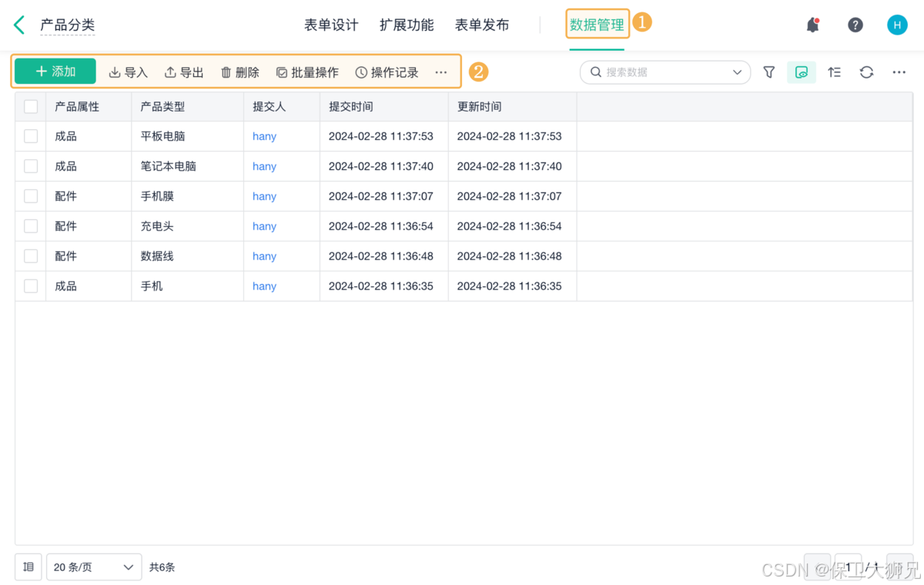Expand the search box dropdown arrow
This screenshot has width=924, height=585.
pos(737,72)
